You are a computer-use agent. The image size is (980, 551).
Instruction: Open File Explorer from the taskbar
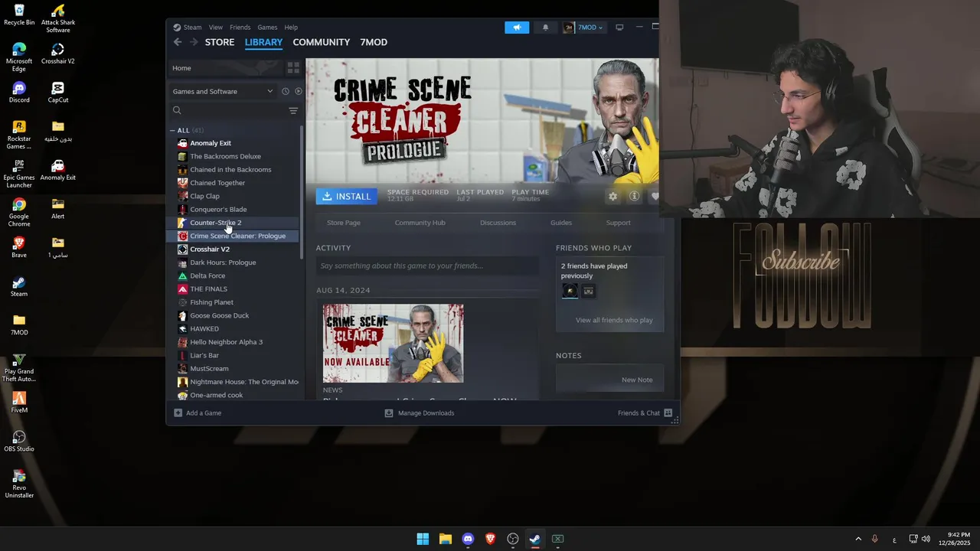[445, 539]
